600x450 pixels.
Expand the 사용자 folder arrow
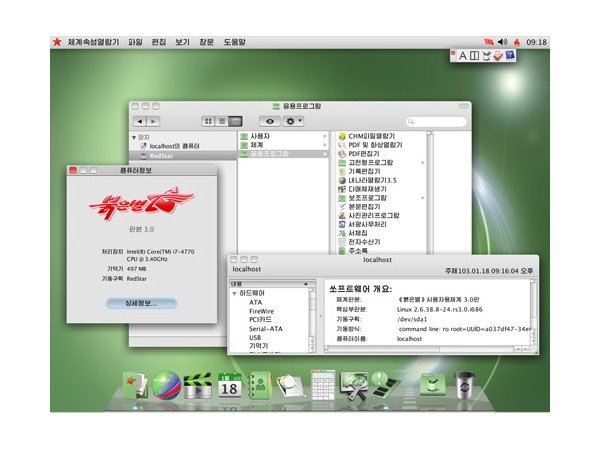pos(324,136)
